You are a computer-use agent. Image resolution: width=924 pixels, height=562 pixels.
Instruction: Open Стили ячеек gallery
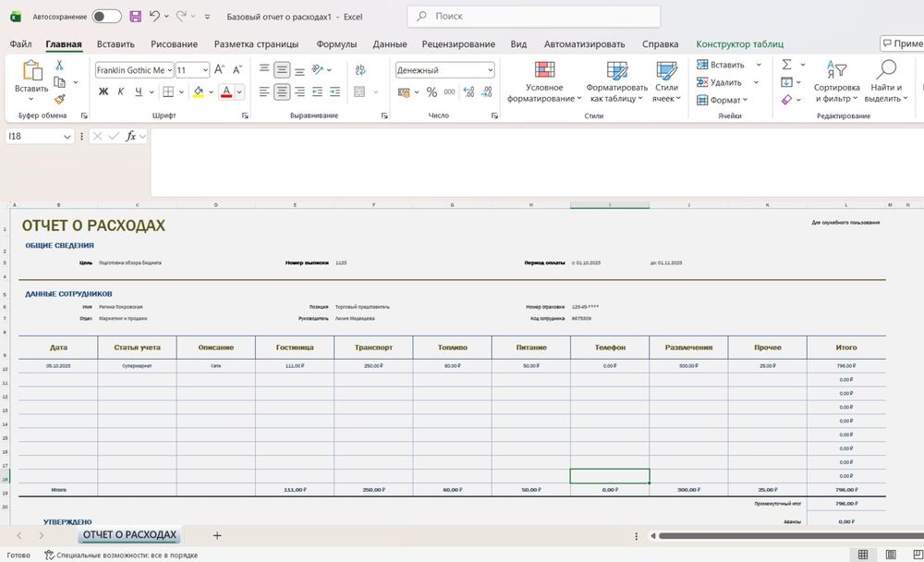pos(666,82)
